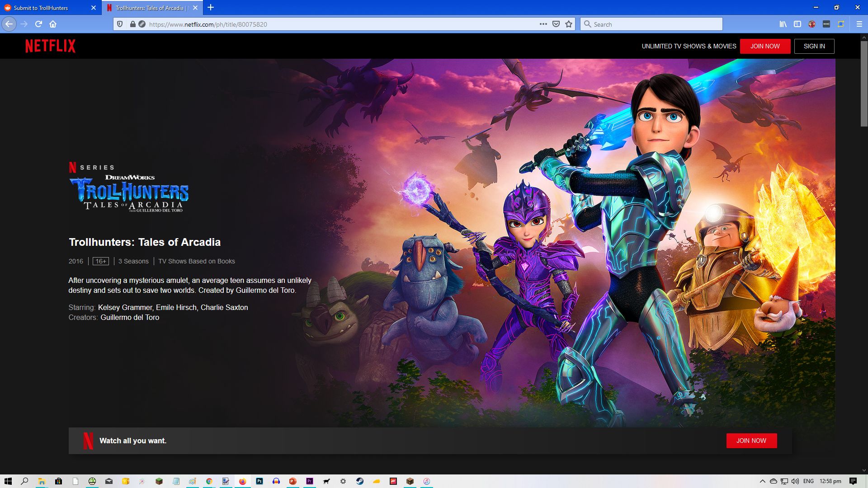Click the page vertical scrollbar thumb
The image size is (868, 488).
(863, 84)
